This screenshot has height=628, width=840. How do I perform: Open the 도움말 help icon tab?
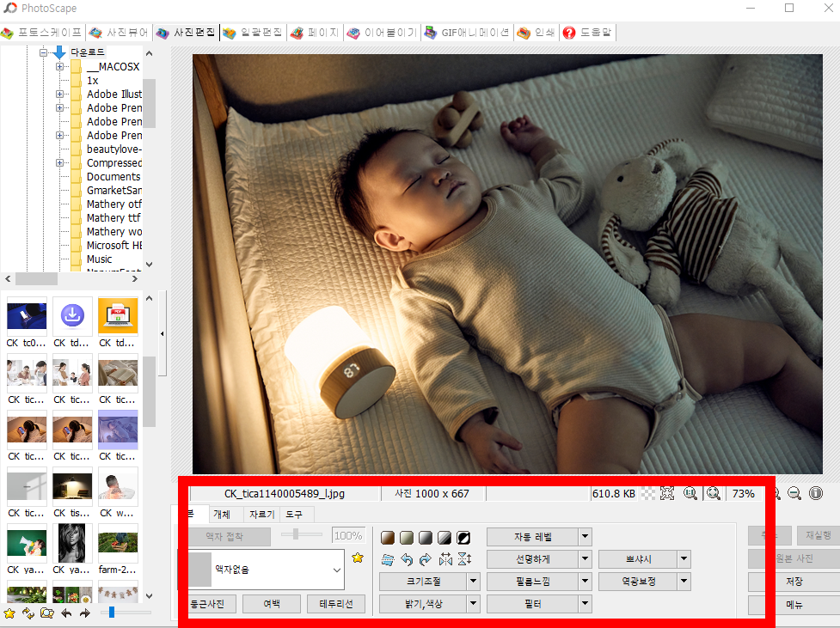[x=588, y=33]
